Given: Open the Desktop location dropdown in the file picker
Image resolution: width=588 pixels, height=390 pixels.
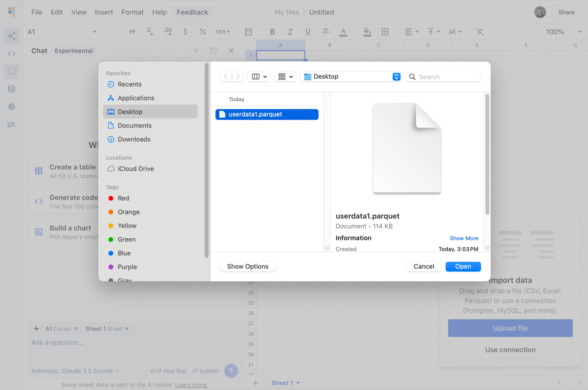Looking at the screenshot, I should point(351,76).
